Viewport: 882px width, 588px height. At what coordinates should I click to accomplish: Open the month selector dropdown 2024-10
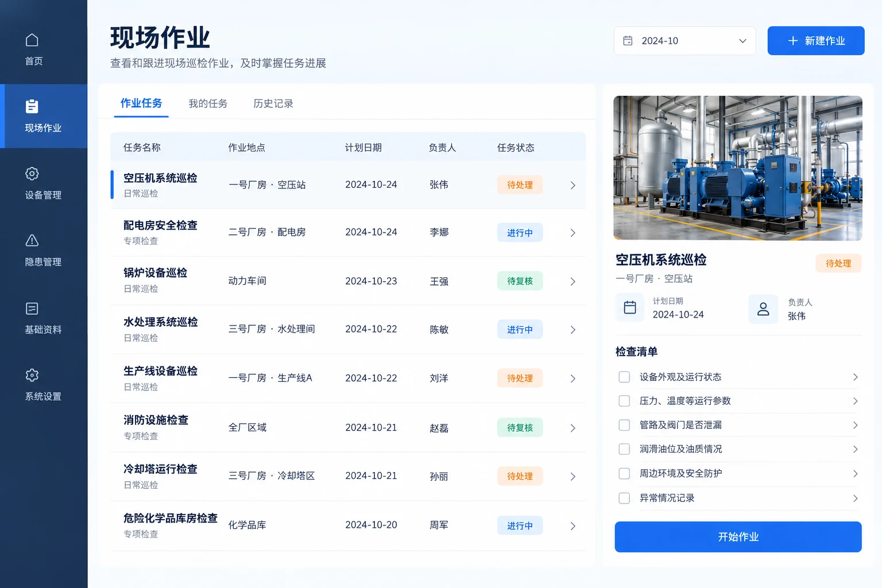click(x=684, y=41)
